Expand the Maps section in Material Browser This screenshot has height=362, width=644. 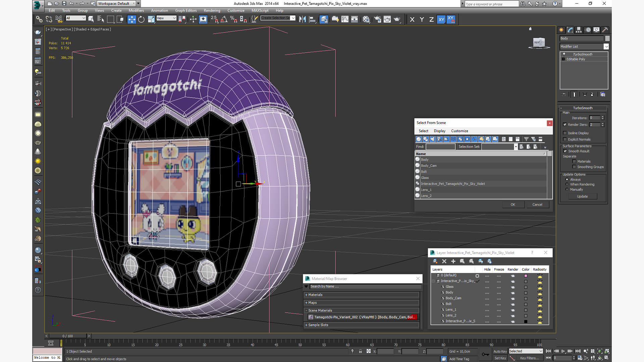pyautogui.click(x=362, y=303)
